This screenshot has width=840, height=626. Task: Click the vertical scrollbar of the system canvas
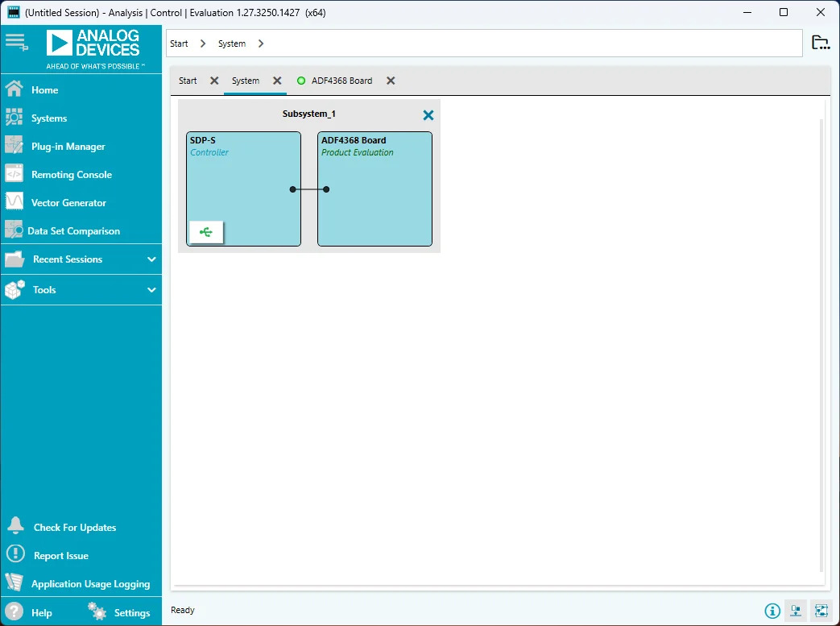click(821, 346)
